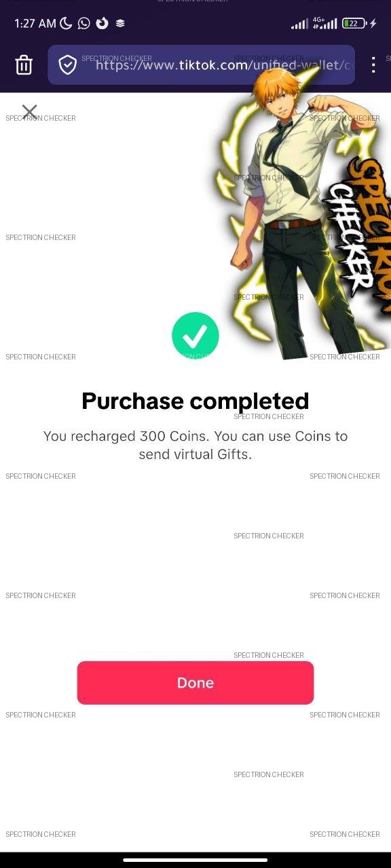This screenshot has height=868, width=391.
Task: Open the three-dot browser menu
Action: coord(373,65)
